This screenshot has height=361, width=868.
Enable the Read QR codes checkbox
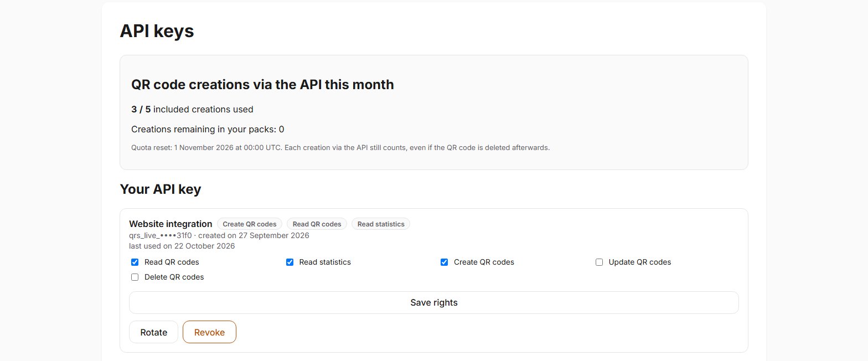tap(135, 262)
